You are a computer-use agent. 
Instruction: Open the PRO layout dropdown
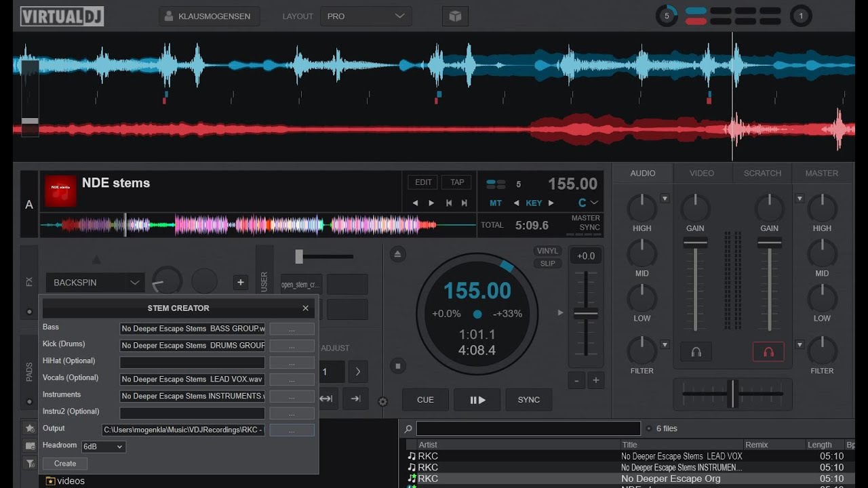(x=366, y=16)
